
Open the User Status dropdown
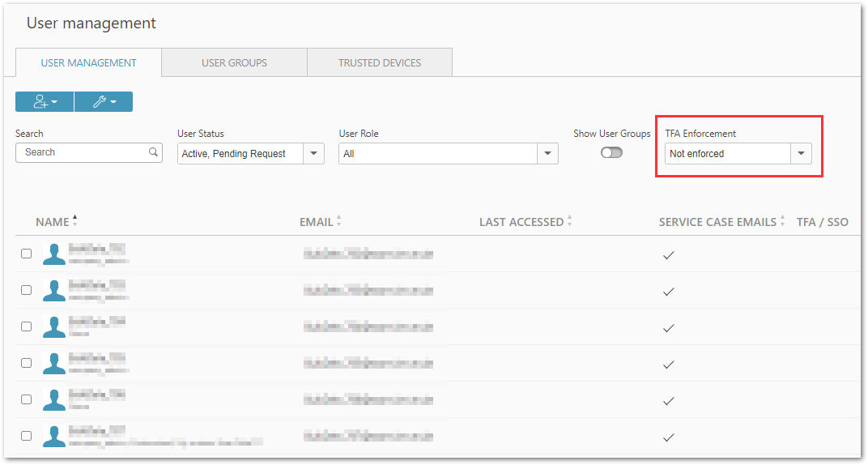click(x=250, y=153)
